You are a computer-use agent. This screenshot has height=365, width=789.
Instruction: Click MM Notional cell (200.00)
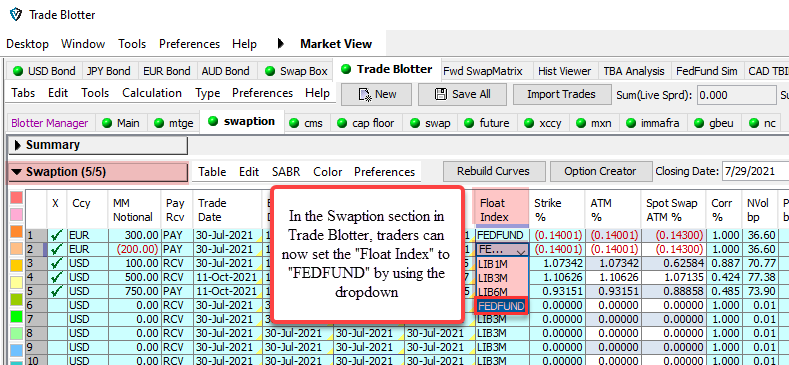[x=134, y=249]
